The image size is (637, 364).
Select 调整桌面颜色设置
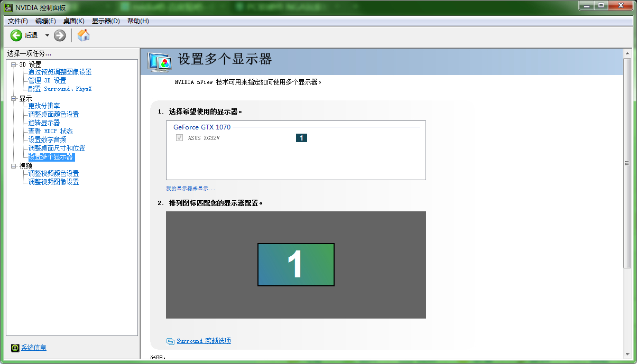pyautogui.click(x=53, y=114)
